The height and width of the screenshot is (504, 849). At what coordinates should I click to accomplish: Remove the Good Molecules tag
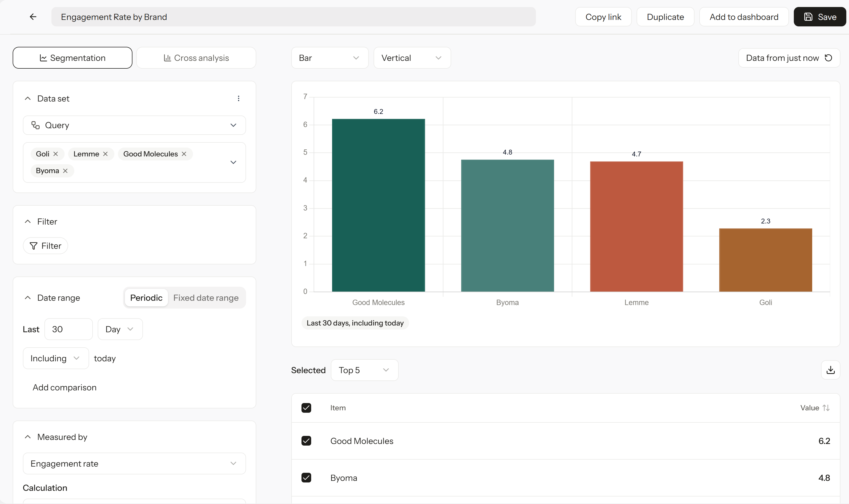(184, 154)
